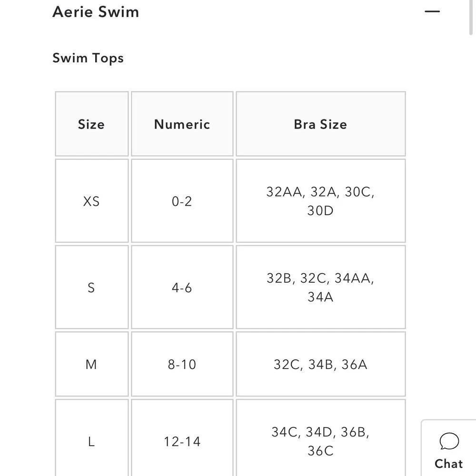The height and width of the screenshot is (476, 476).
Task: Select the XS size cell
Action: 91,201
